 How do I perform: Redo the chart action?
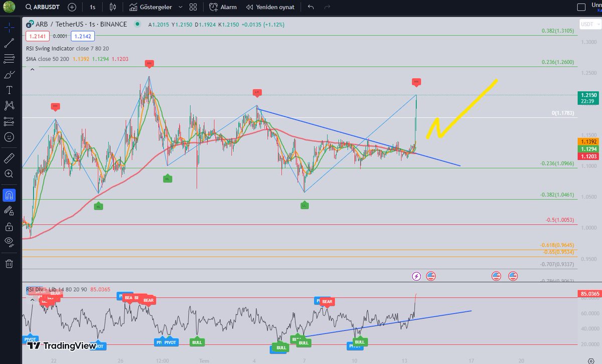tap(327, 8)
